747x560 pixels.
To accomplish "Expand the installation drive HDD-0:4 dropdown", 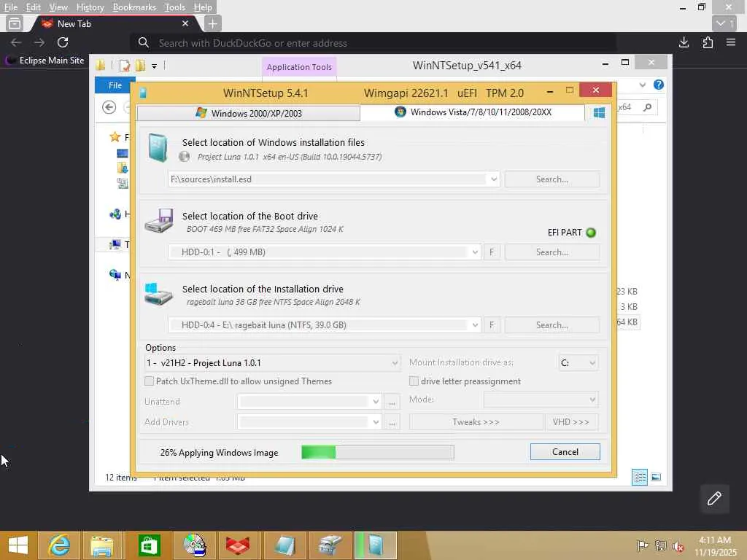I will 474,324.
